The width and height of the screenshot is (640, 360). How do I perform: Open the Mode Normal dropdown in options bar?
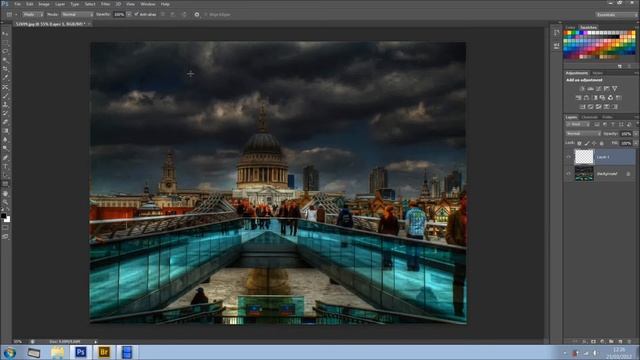pos(77,14)
